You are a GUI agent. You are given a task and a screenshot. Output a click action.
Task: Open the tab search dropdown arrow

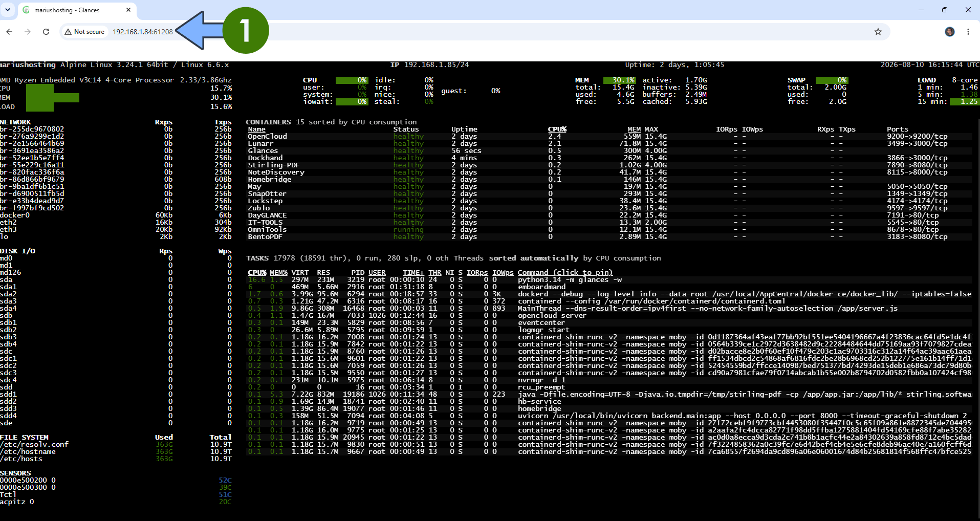pos(8,10)
